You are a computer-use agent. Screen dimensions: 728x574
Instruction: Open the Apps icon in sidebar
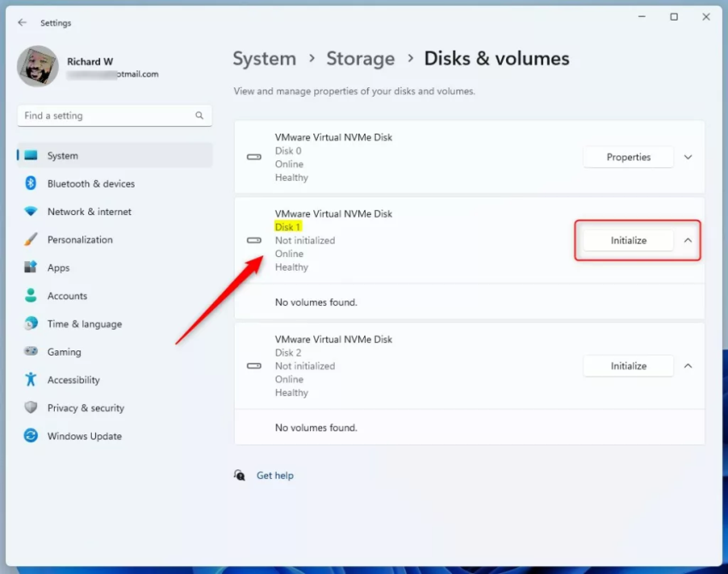pyautogui.click(x=31, y=267)
